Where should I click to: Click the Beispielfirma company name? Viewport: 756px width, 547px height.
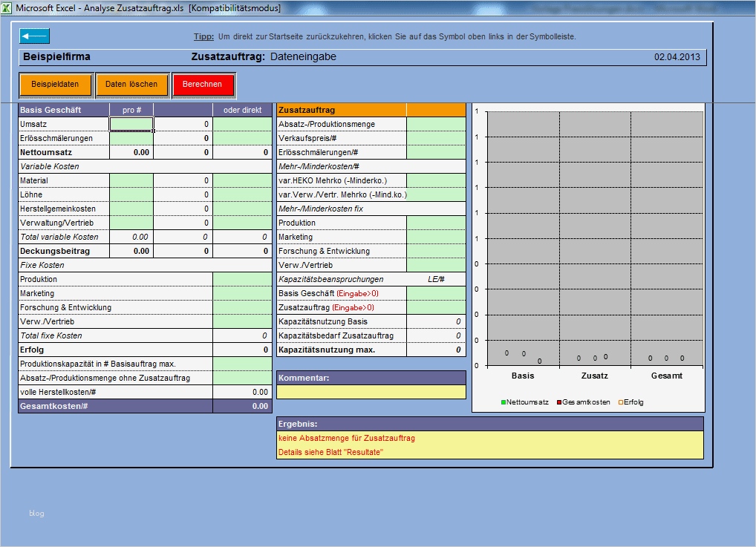(57, 57)
